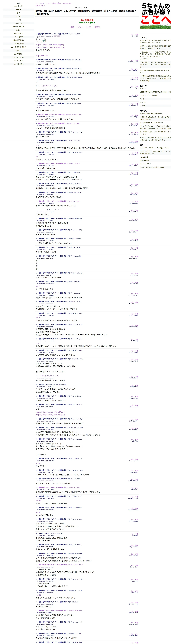Screen dimensions: 171x644
Task: Go to the 野球ch board
Action: pyautogui.click(x=18, y=50)
